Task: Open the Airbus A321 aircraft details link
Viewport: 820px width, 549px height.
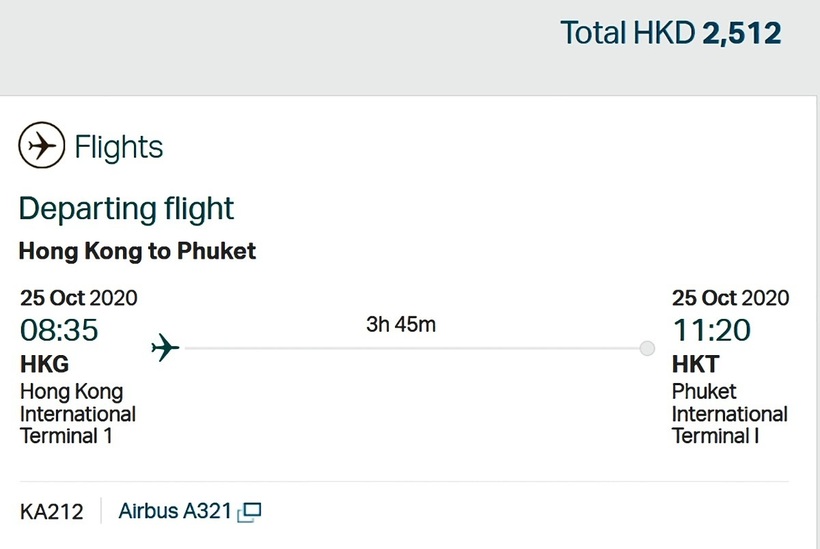Action: click(176, 512)
